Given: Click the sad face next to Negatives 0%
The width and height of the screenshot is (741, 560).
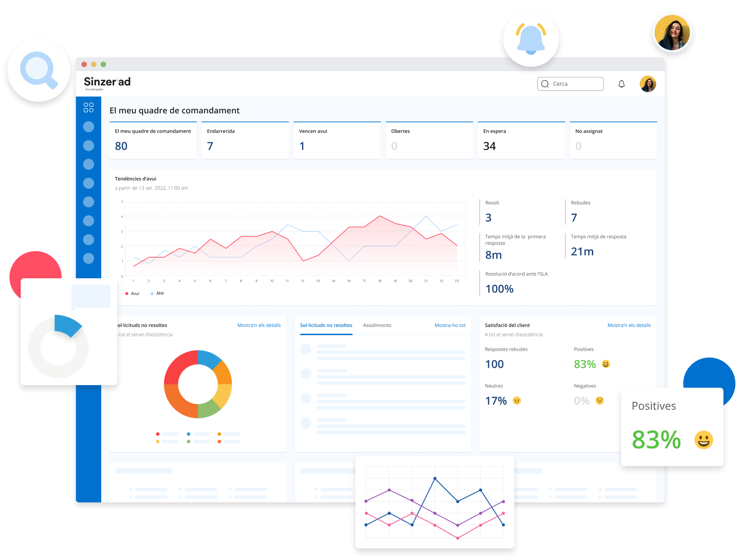Looking at the screenshot, I should click(599, 401).
